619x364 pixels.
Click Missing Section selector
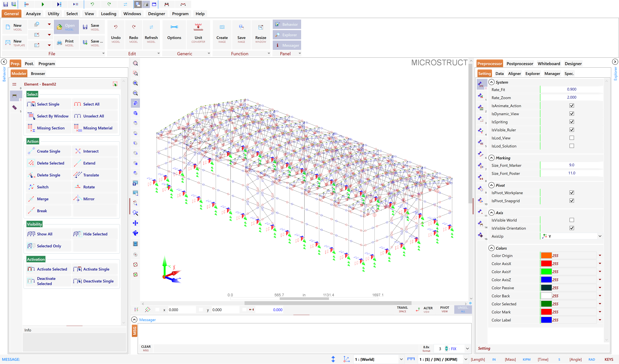tap(48, 128)
